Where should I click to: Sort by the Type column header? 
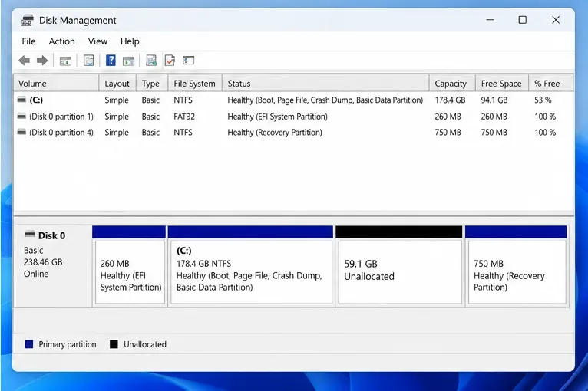(x=152, y=83)
